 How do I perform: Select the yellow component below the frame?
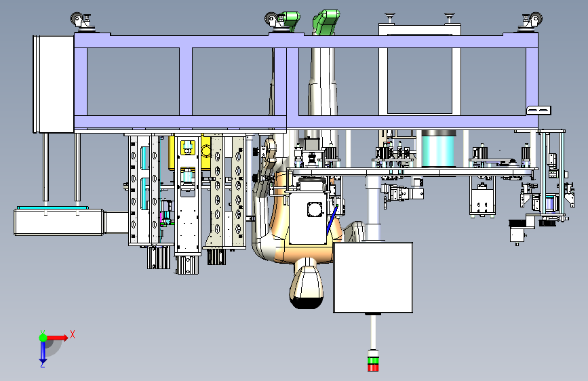point(189,153)
